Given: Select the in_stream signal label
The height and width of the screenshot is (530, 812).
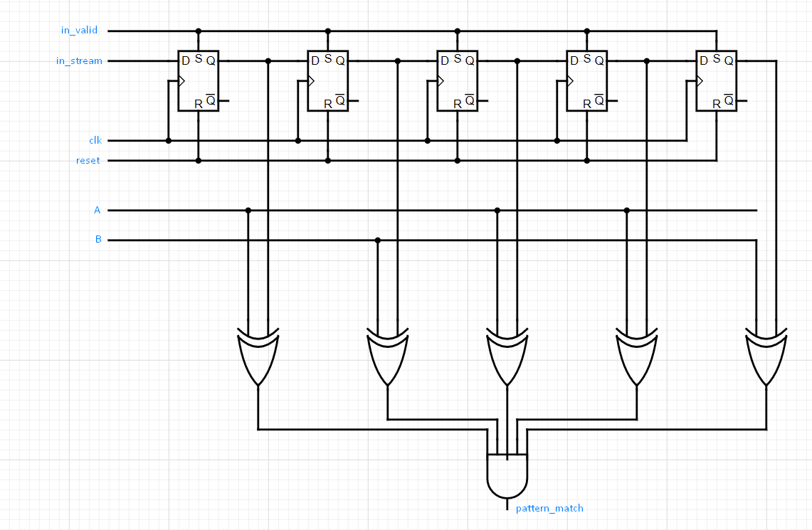Looking at the screenshot, I should click(x=78, y=61).
